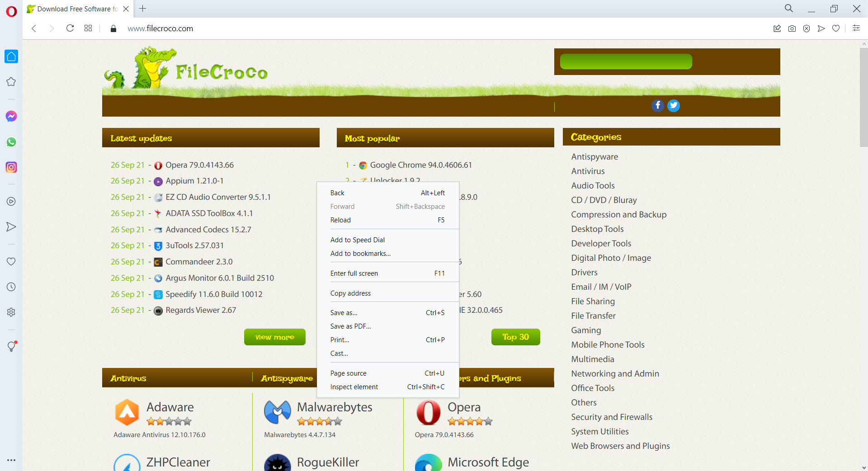
Task: Launch Instagram sidebar panel
Action: [11, 167]
